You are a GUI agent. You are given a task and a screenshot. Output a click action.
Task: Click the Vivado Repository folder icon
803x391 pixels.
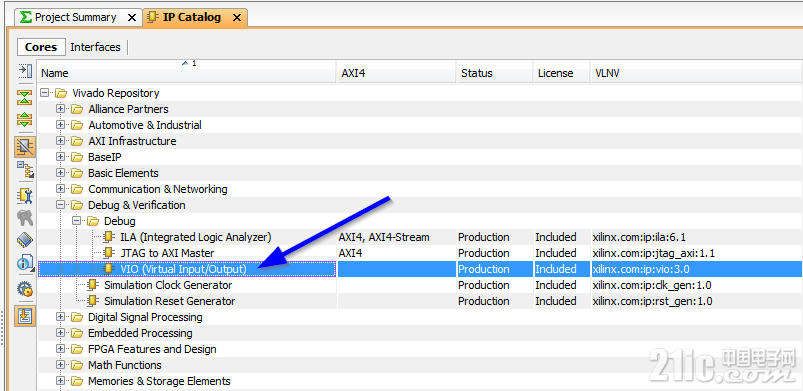(61, 93)
